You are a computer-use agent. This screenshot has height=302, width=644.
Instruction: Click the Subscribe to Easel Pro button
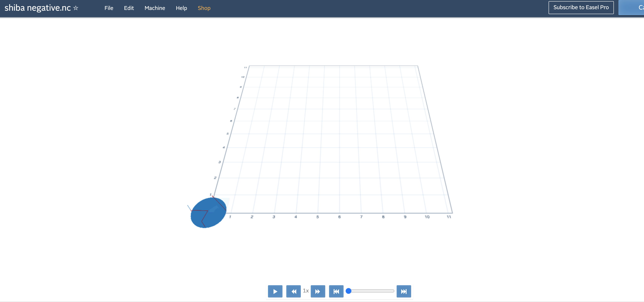(581, 8)
